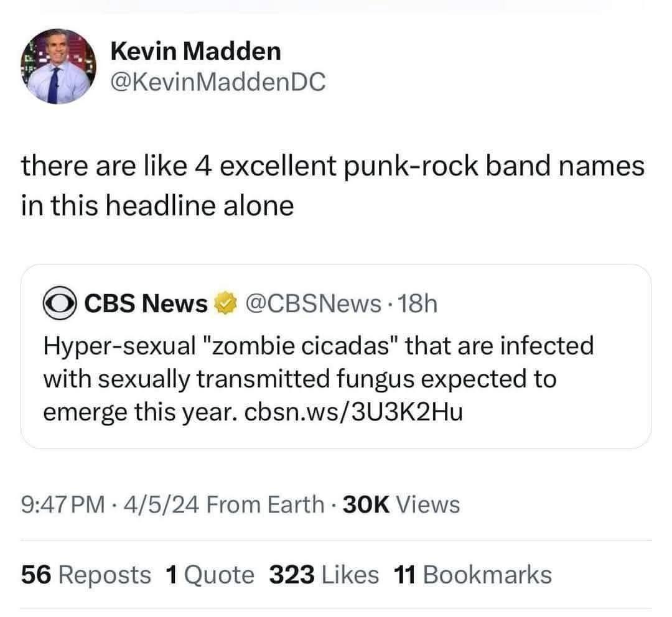Open the 56 Reposts list

tap(86, 575)
